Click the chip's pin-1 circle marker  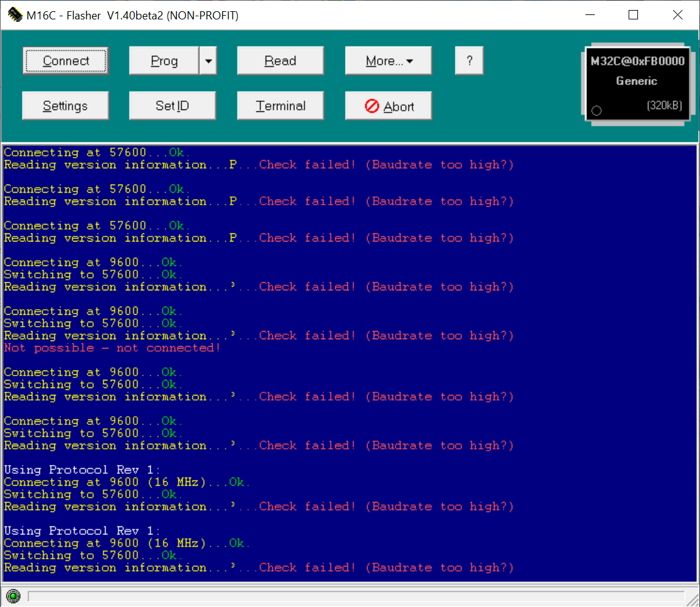click(x=596, y=111)
